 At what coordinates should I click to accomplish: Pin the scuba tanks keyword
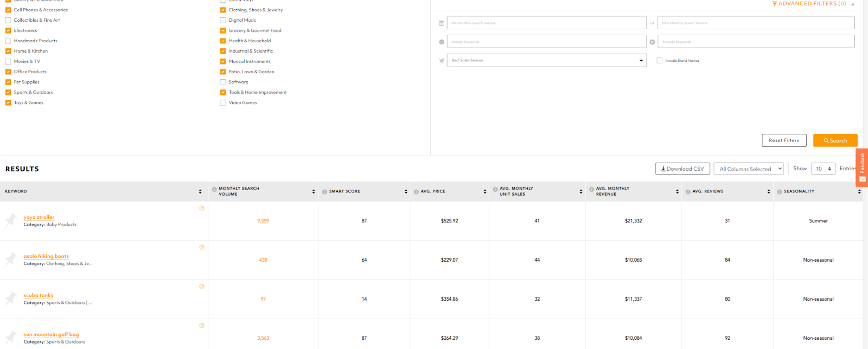point(11,298)
